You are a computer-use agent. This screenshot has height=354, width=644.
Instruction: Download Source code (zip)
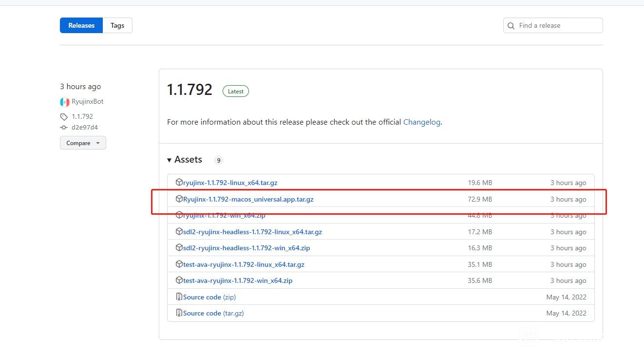(x=209, y=297)
